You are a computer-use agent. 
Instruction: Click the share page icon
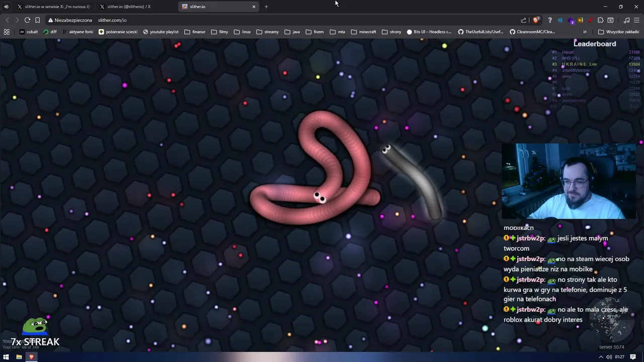524,20
